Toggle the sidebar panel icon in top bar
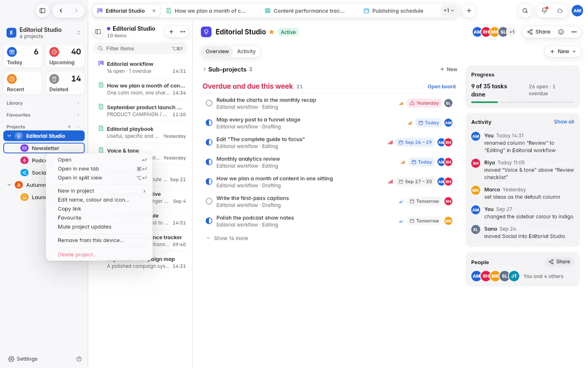This screenshot has width=588, height=368. click(42, 11)
